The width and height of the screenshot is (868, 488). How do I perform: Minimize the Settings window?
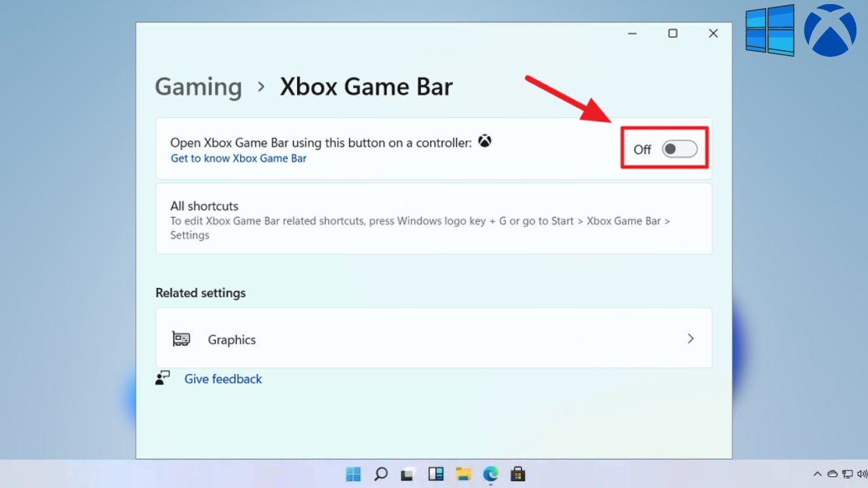click(632, 33)
